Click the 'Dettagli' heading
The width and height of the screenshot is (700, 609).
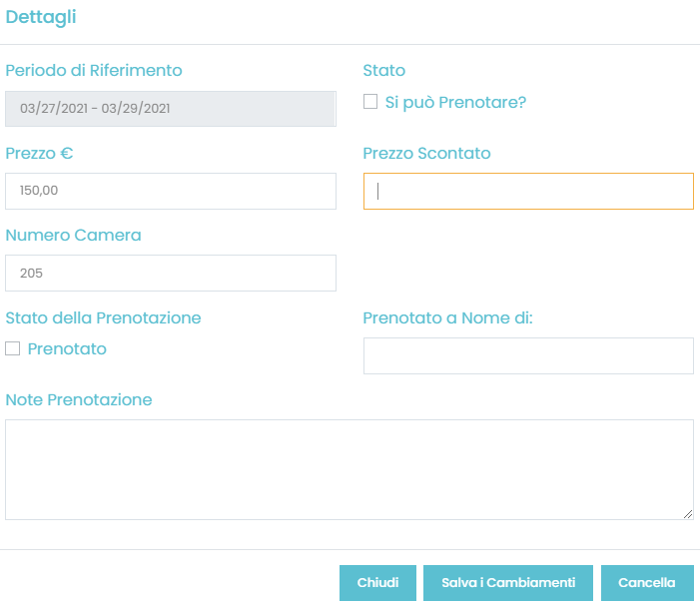click(41, 17)
